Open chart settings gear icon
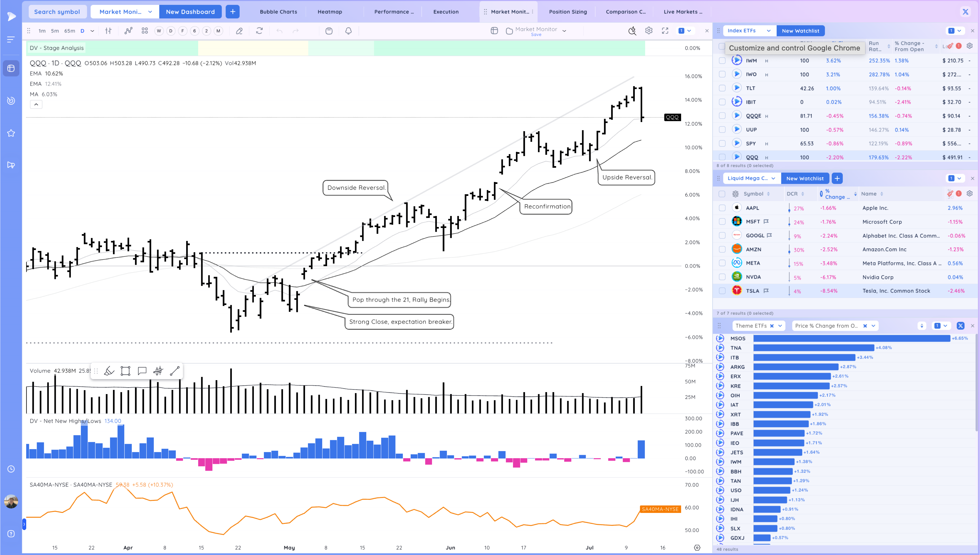This screenshot has width=980, height=555. [x=648, y=31]
